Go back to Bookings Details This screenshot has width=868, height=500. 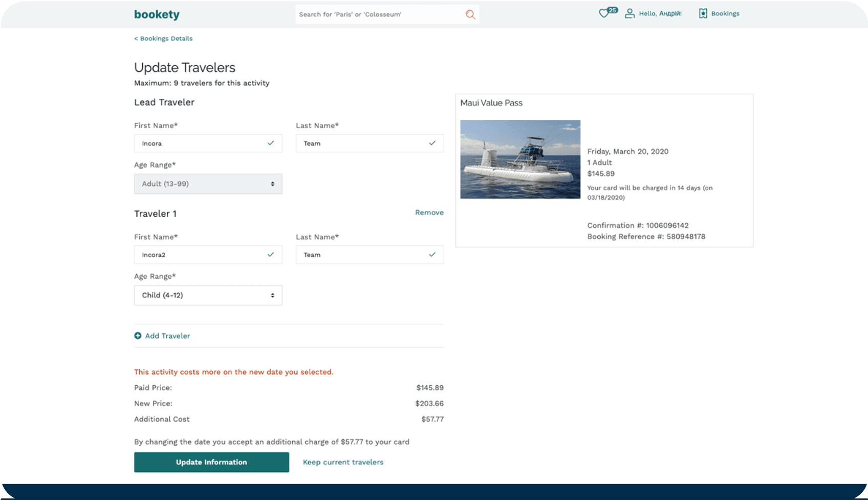(x=163, y=38)
